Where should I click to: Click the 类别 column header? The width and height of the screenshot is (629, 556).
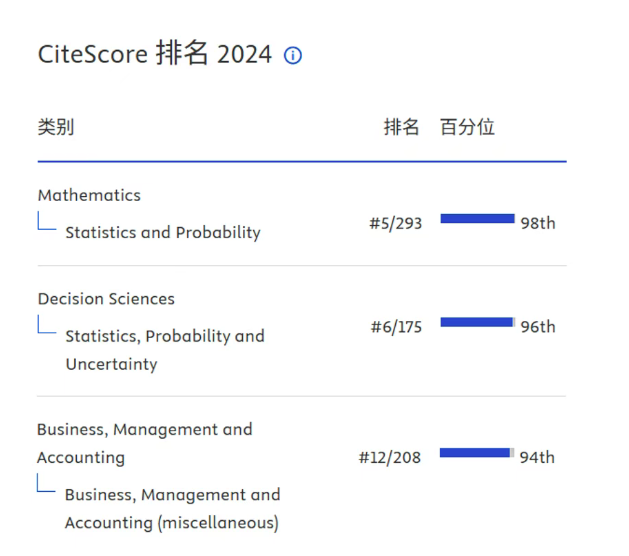tap(56, 127)
